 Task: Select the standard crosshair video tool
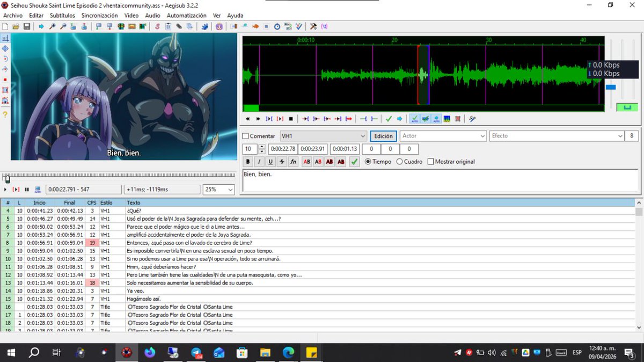[5, 39]
